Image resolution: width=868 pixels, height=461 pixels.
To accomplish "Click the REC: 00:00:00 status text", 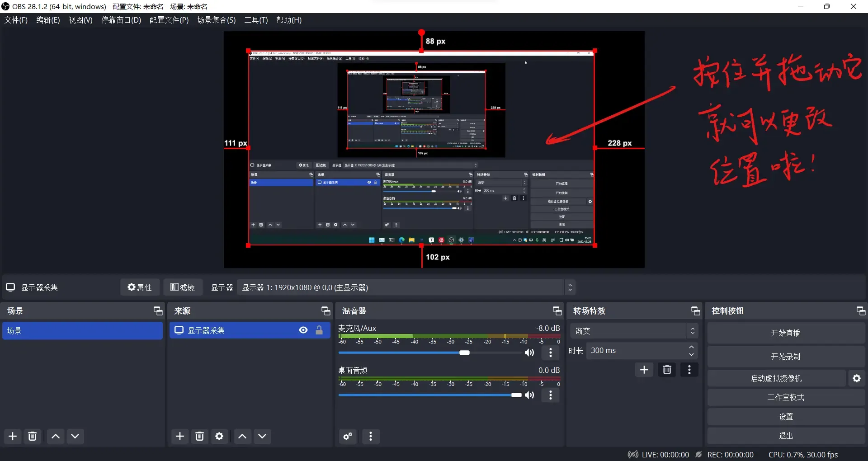I will click(730, 455).
